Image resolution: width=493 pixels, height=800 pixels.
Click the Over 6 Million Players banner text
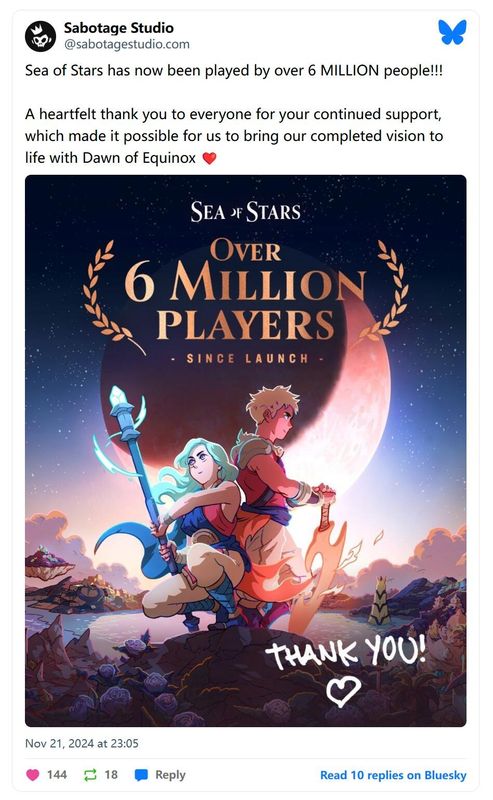click(245, 291)
